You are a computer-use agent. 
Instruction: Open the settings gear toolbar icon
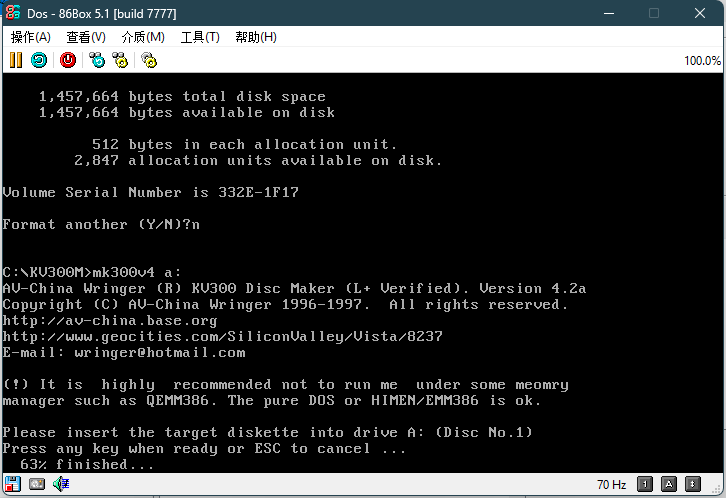(149, 60)
